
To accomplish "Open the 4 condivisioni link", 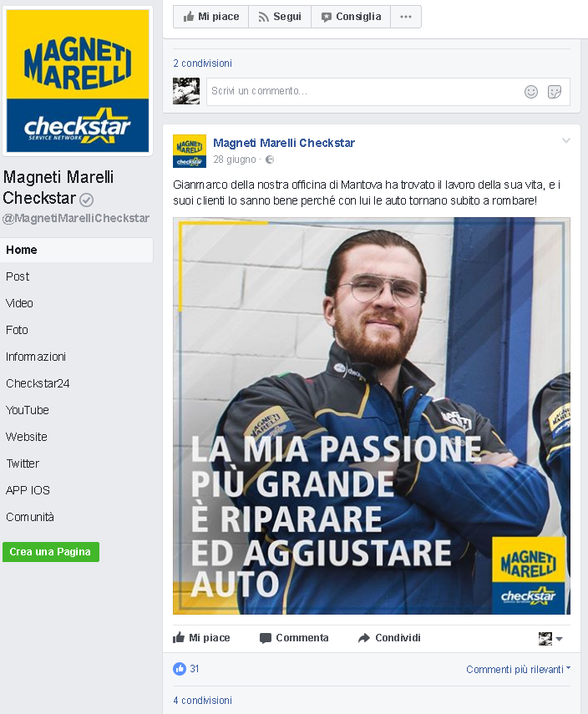I will 203,701.
